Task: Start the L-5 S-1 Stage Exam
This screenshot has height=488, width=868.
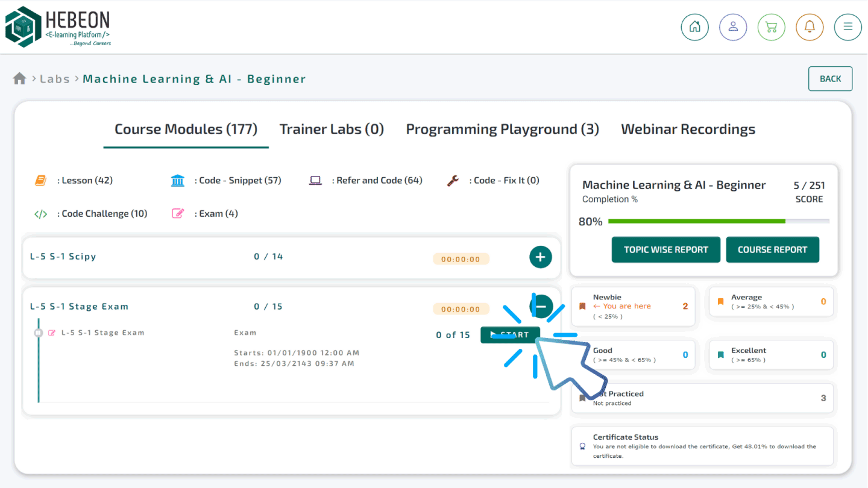Action: (509, 335)
